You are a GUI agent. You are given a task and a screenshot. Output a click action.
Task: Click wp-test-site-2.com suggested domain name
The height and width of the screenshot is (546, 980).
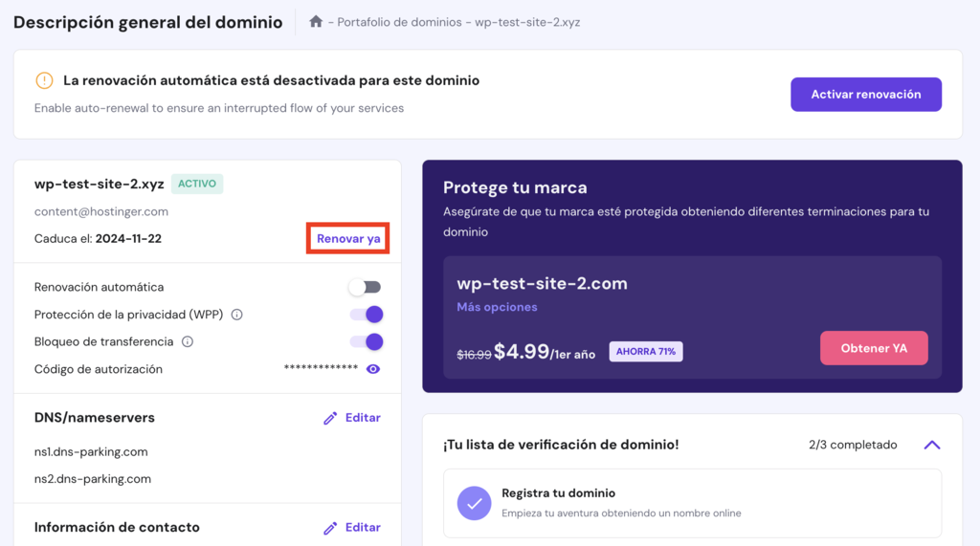(542, 284)
